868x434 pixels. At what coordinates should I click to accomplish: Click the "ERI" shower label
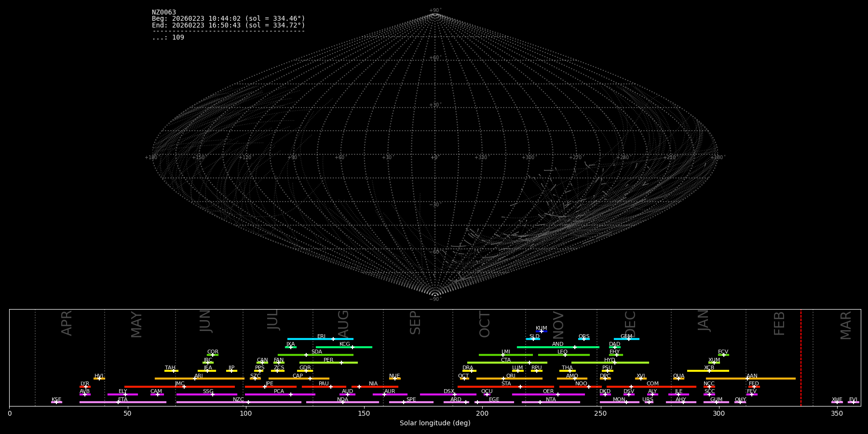pos(322,337)
